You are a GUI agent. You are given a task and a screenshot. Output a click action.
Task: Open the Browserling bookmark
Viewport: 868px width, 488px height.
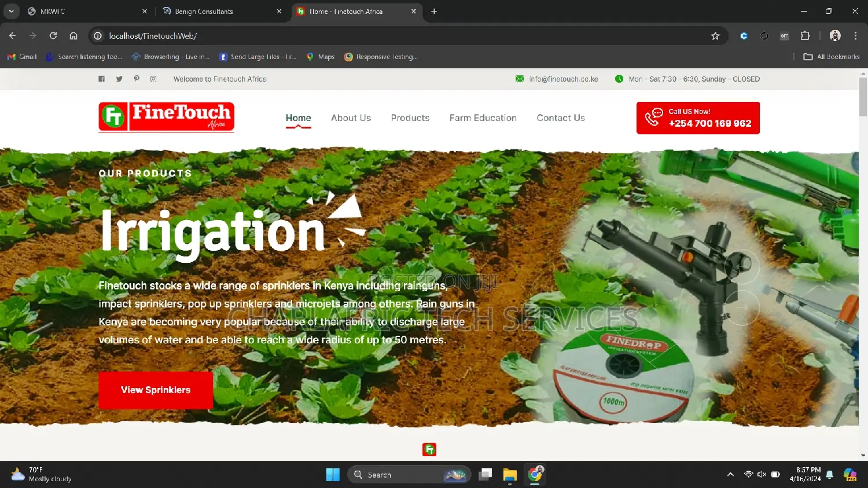click(171, 57)
